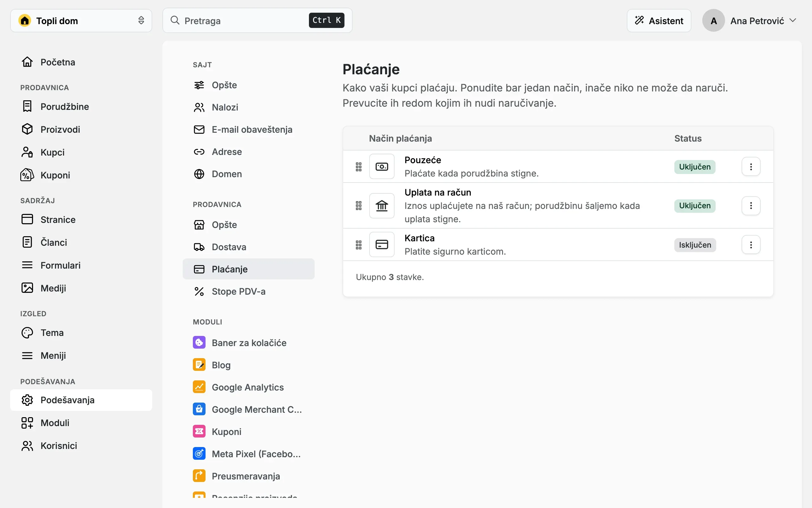Image resolution: width=812 pixels, height=508 pixels.
Task: Open the Kartica row options menu
Action: [x=751, y=244]
